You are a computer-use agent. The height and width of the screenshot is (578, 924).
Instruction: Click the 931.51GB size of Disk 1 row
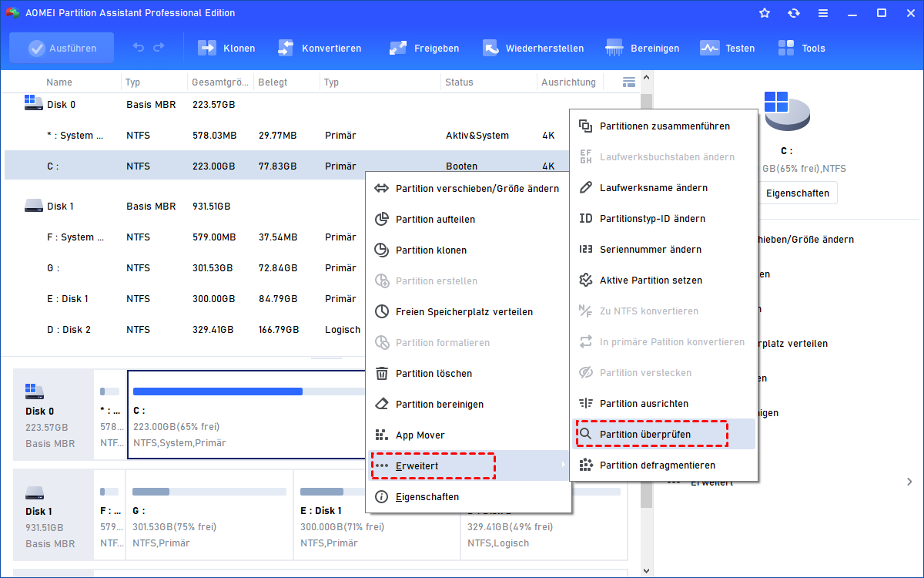[x=211, y=206]
